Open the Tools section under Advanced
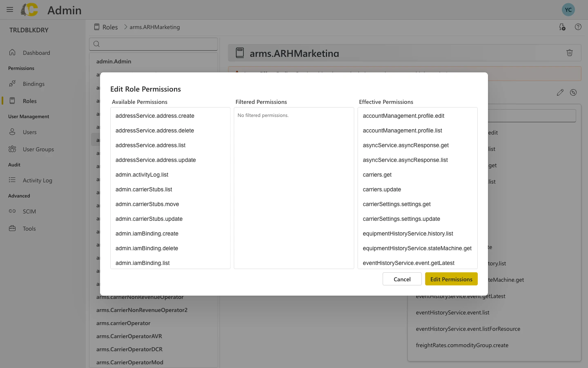Viewport: 588px width, 368px height. pos(29,228)
